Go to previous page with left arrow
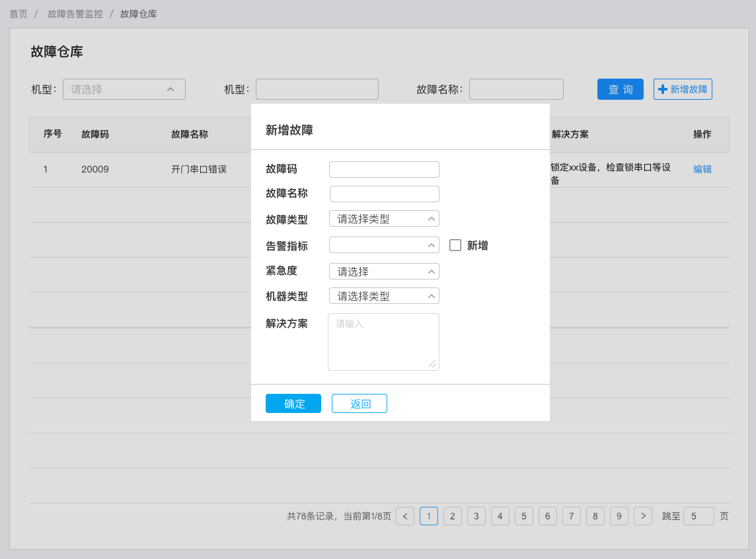The height and width of the screenshot is (559, 756). (405, 516)
